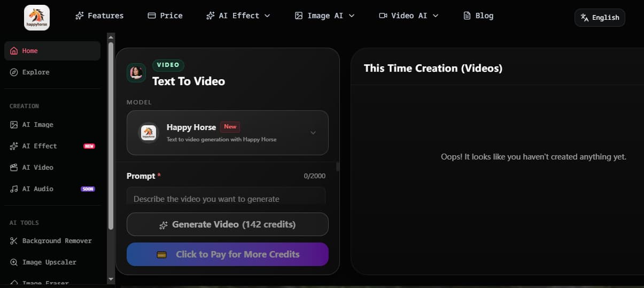Open AI Effect in the sidebar
The height and width of the screenshot is (288, 644).
tap(39, 146)
